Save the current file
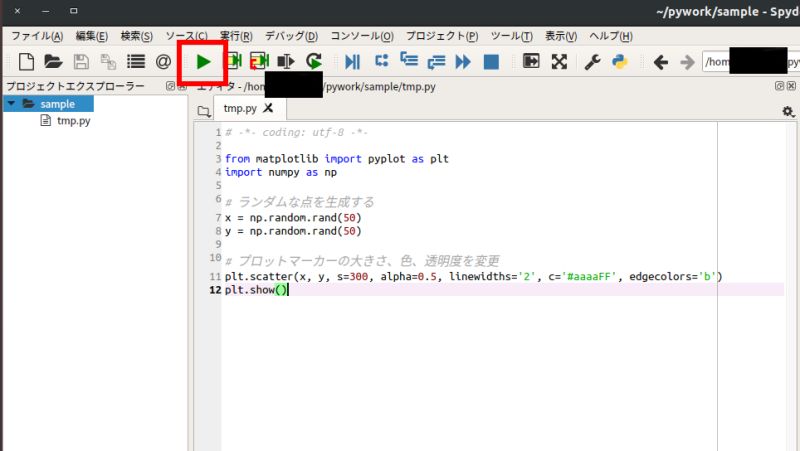800x451 pixels. click(x=81, y=62)
